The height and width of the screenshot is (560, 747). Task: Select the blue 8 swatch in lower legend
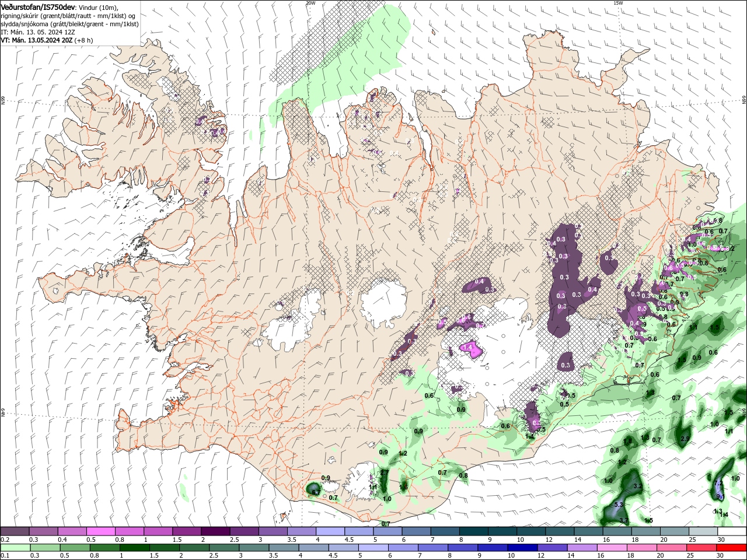pyautogui.click(x=462, y=548)
